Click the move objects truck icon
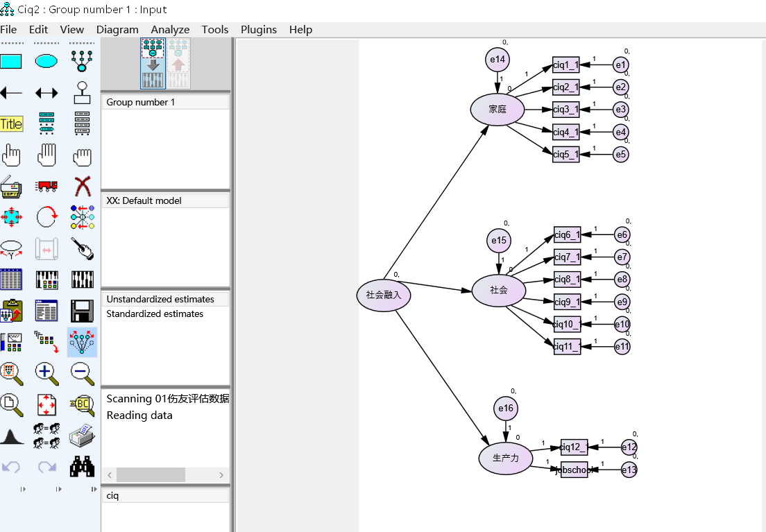Image resolution: width=766 pixels, height=532 pixels. [46, 186]
